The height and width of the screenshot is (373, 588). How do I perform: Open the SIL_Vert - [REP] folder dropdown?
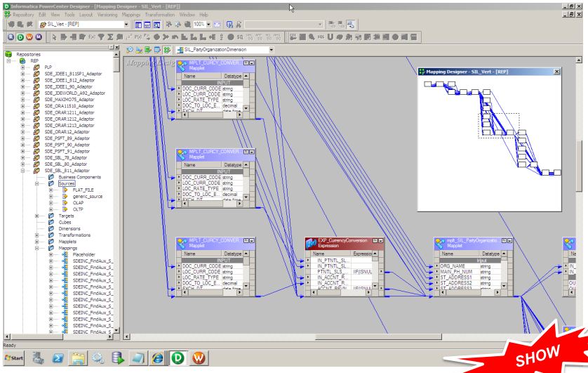coord(126,25)
